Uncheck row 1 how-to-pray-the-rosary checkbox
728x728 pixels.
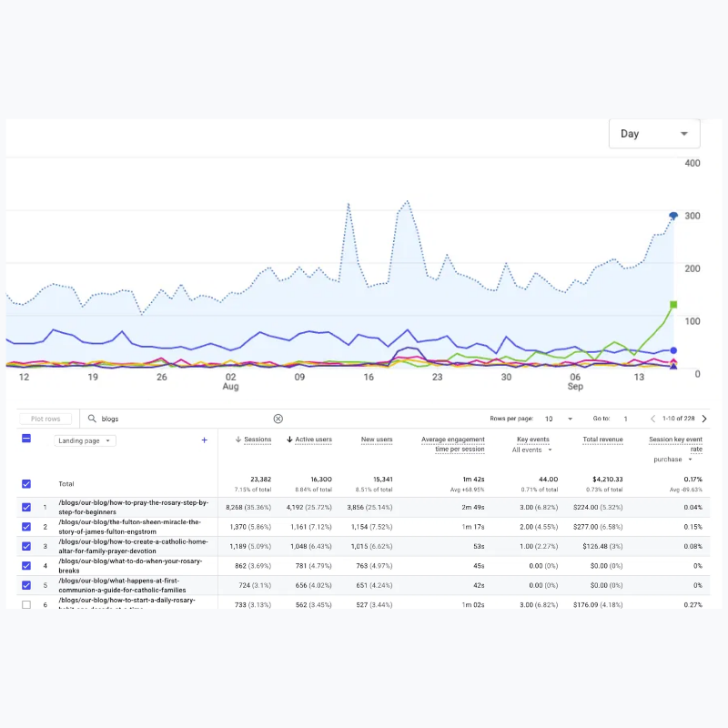tap(26, 507)
